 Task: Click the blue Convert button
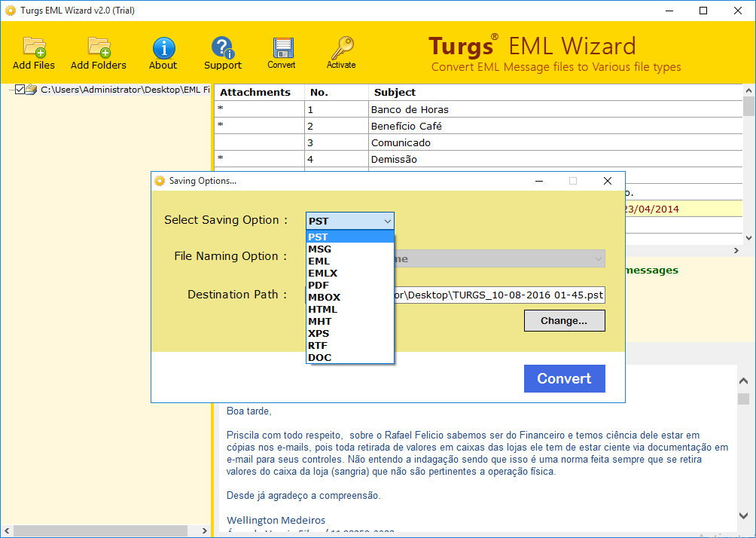(x=564, y=378)
